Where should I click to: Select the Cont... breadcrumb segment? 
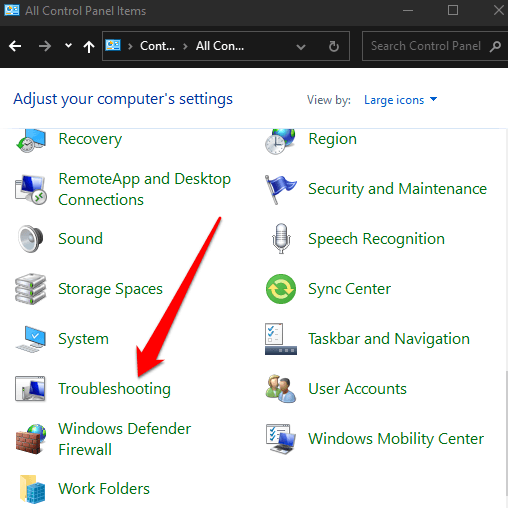coord(157,46)
